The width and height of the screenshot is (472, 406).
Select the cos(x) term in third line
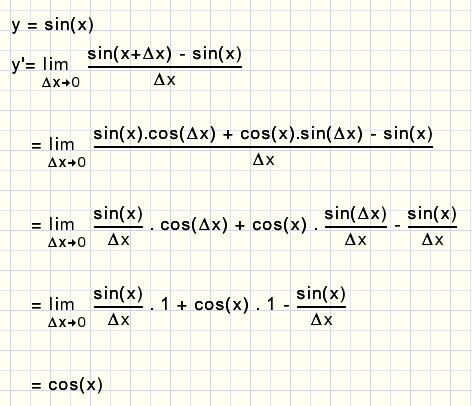[x=279, y=225]
